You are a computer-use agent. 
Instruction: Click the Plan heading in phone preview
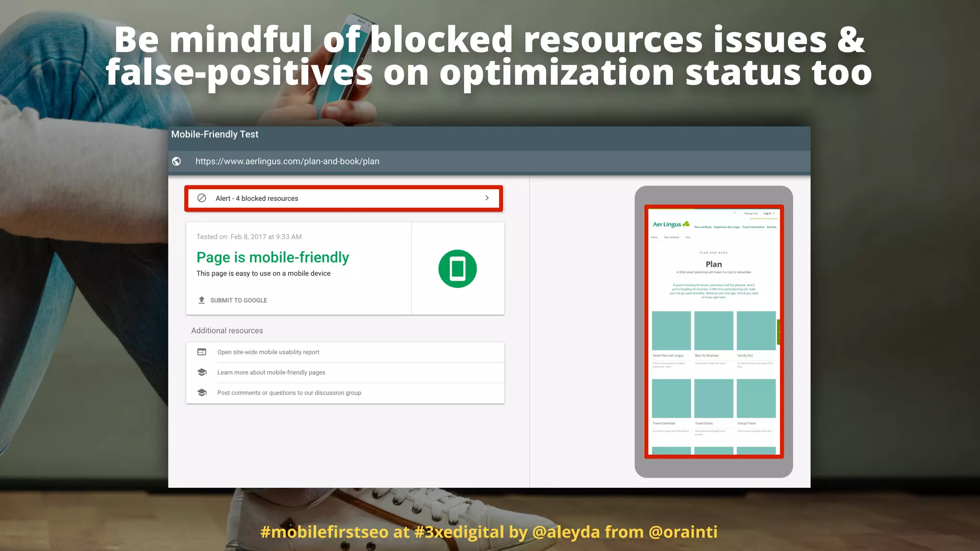pyautogui.click(x=713, y=264)
